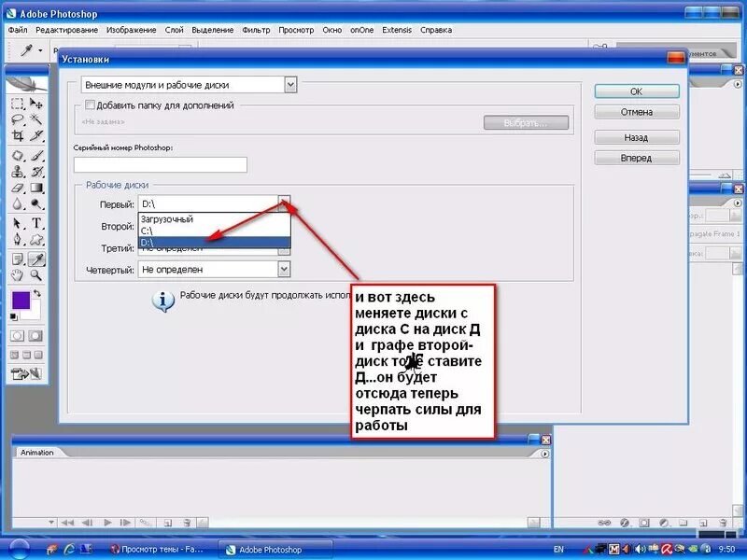Choose 'C:\' in the open disk list
The height and width of the screenshot is (560, 747).
(x=215, y=231)
